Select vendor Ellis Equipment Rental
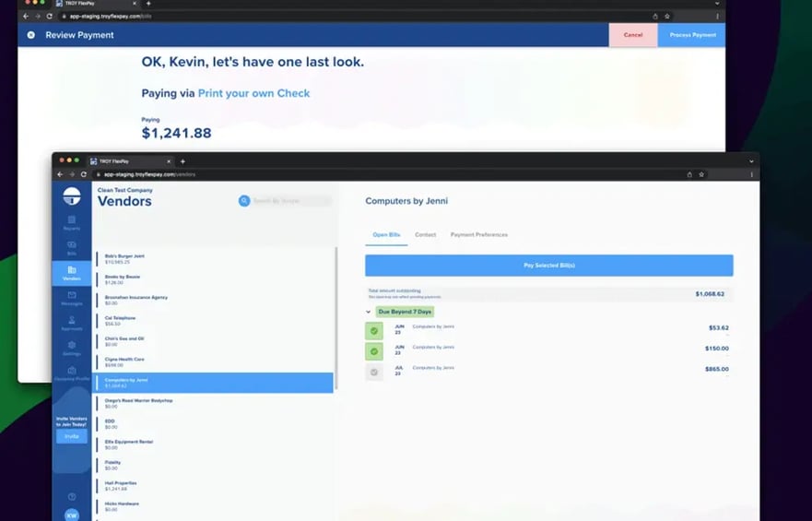812x521 pixels. [213, 444]
